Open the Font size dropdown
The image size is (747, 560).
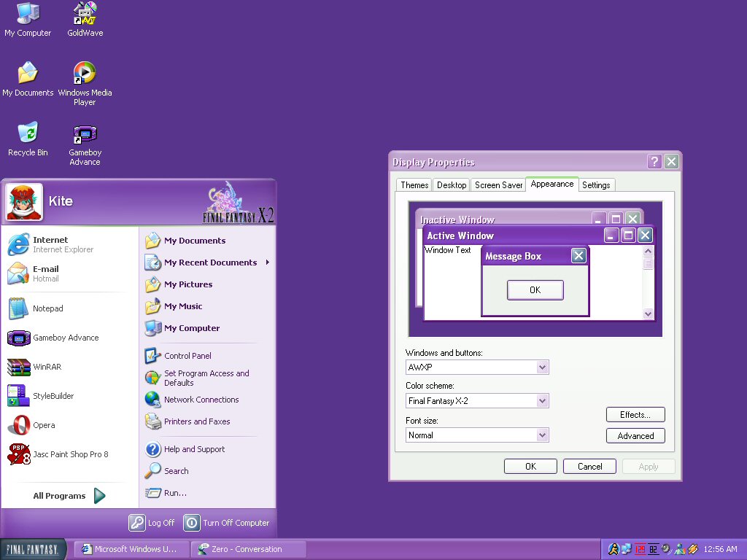(x=542, y=435)
